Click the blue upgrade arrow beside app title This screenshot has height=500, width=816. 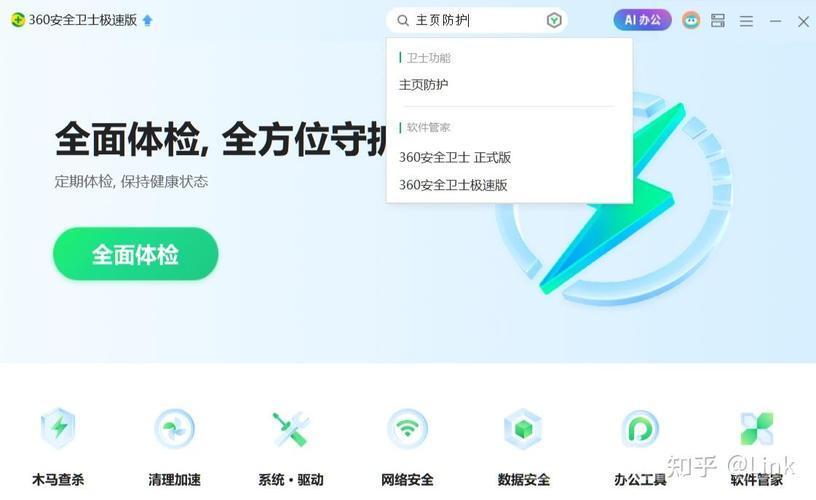pyautogui.click(x=147, y=20)
